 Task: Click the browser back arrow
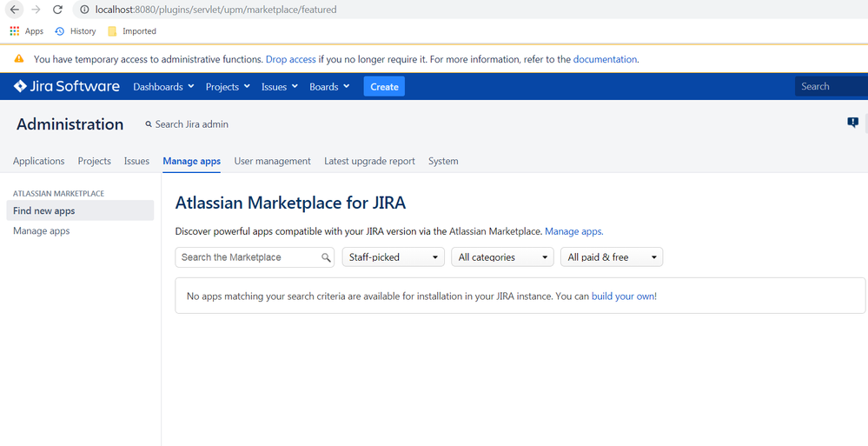(15, 10)
